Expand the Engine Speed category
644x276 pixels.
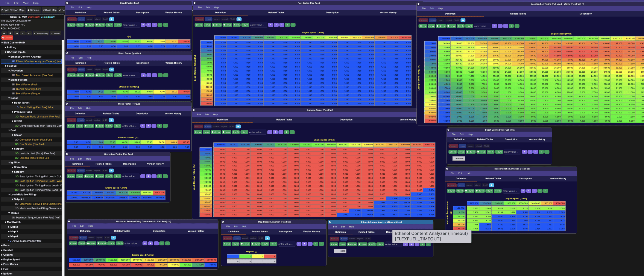tap(2, 260)
